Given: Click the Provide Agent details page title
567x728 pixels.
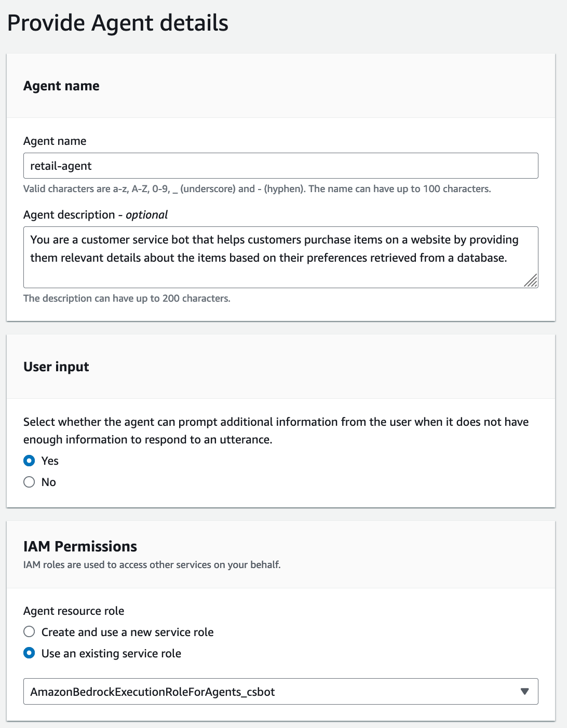Looking at the screenshot, I should pos(118,23).
